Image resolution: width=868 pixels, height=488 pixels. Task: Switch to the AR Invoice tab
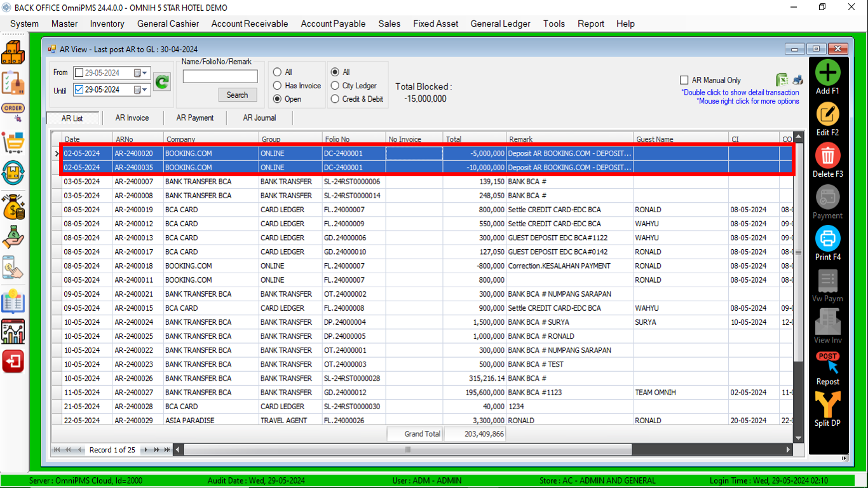(x=132, y=118)
